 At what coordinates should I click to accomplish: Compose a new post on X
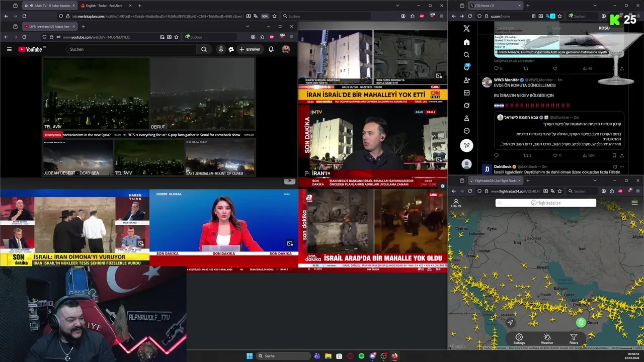click(466, 145)
